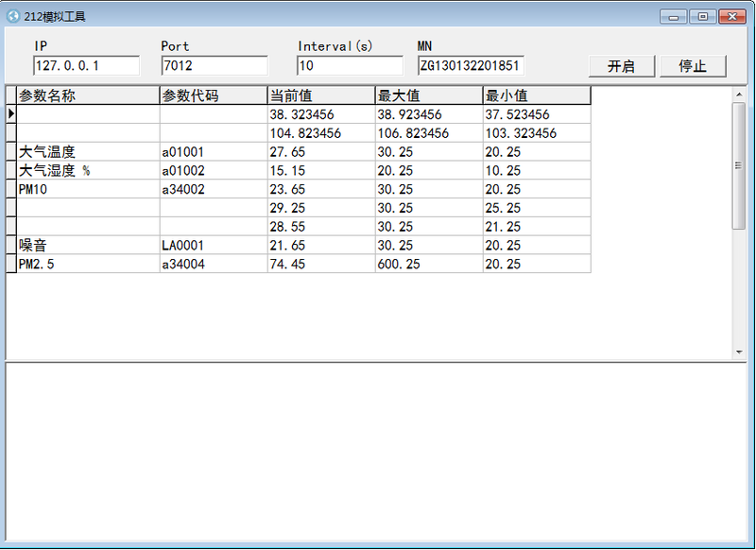Click current value 15.15 in 大气湿度 row

pyautogui.click(x=321, y=171)
